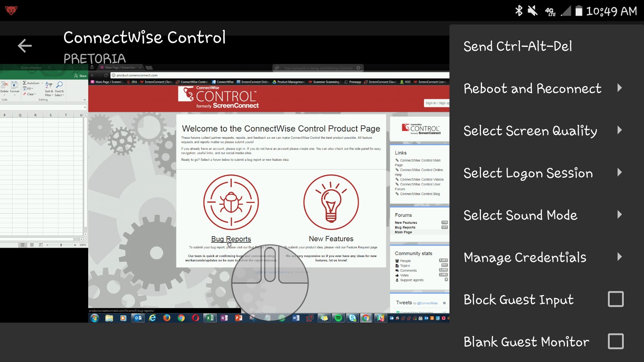Enable Block Guest Input

click(615, 299)
